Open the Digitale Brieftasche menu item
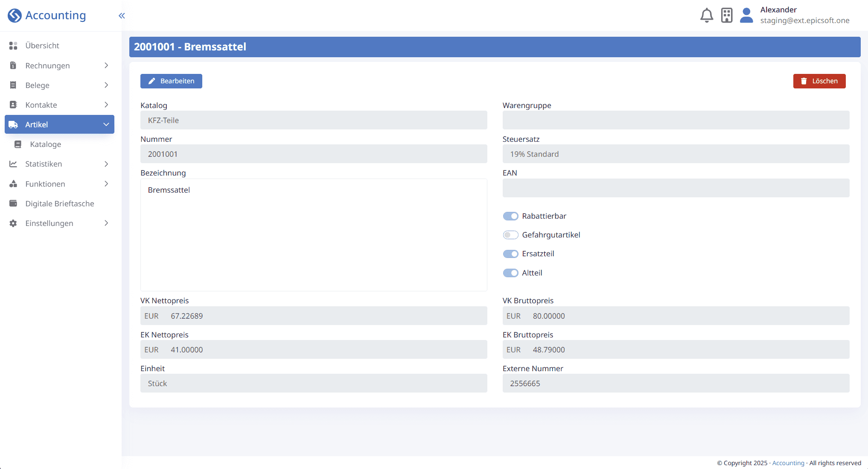The image size is (868, 469). click(x=59, y=203)
